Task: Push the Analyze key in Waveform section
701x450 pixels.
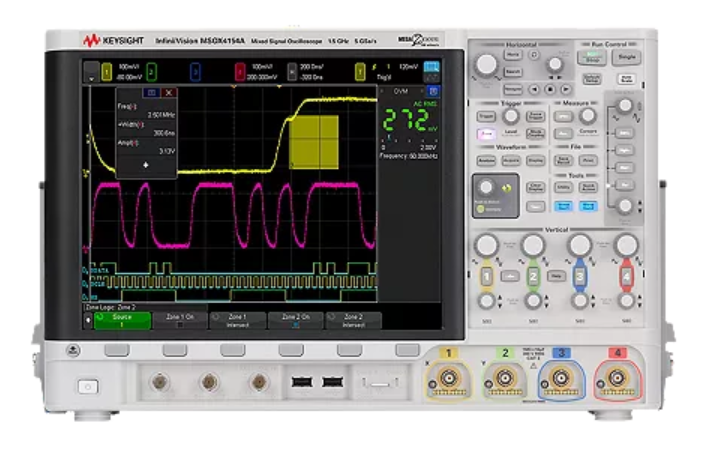Action: [486, 160]
